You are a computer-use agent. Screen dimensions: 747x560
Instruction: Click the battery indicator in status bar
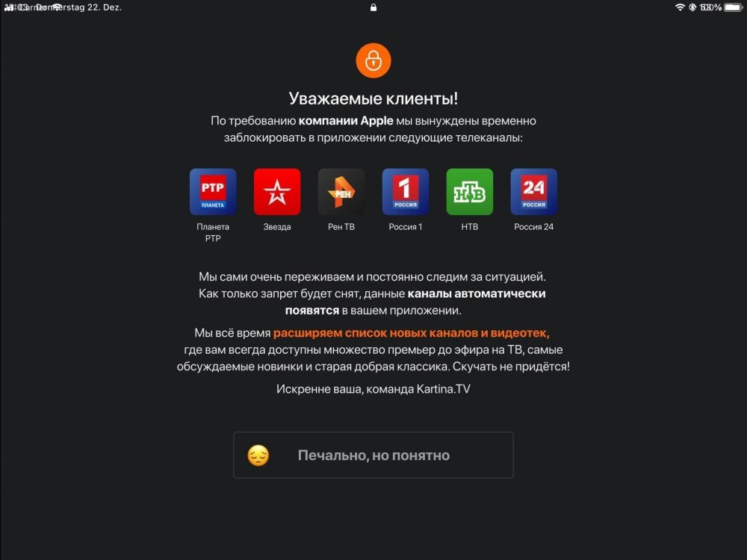coord(734,7)
